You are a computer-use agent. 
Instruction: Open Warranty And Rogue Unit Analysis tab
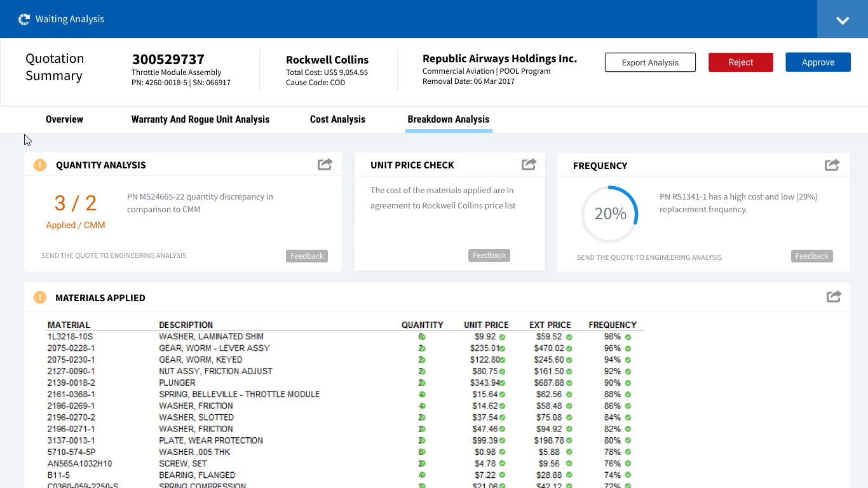(x=200, y=119)
